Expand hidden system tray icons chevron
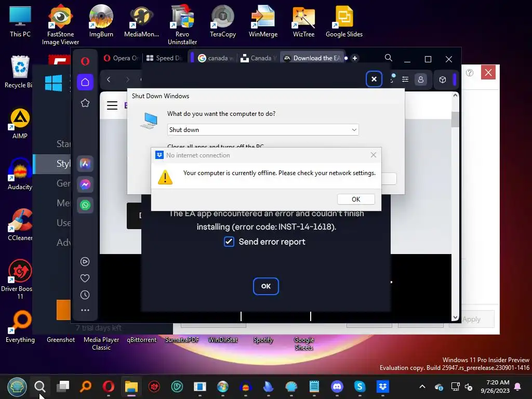This screenshot has width=532, height=399. [x=422, y=387]
